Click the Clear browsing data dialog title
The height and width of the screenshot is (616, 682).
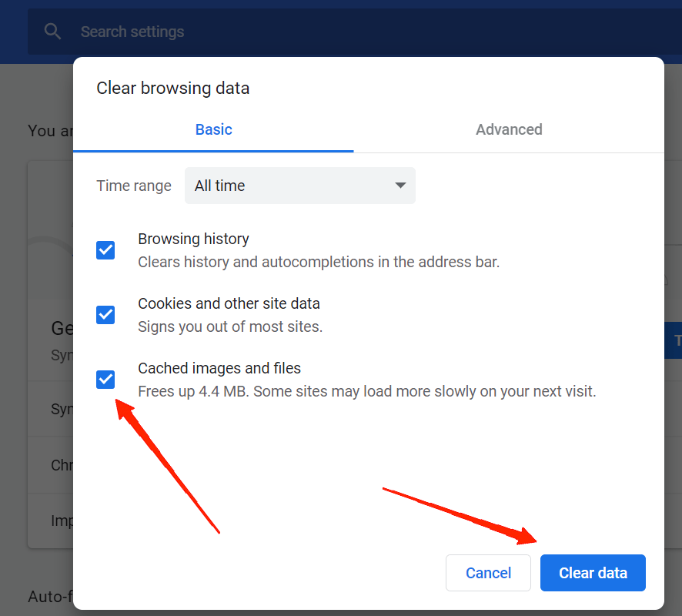pos(172,88)
